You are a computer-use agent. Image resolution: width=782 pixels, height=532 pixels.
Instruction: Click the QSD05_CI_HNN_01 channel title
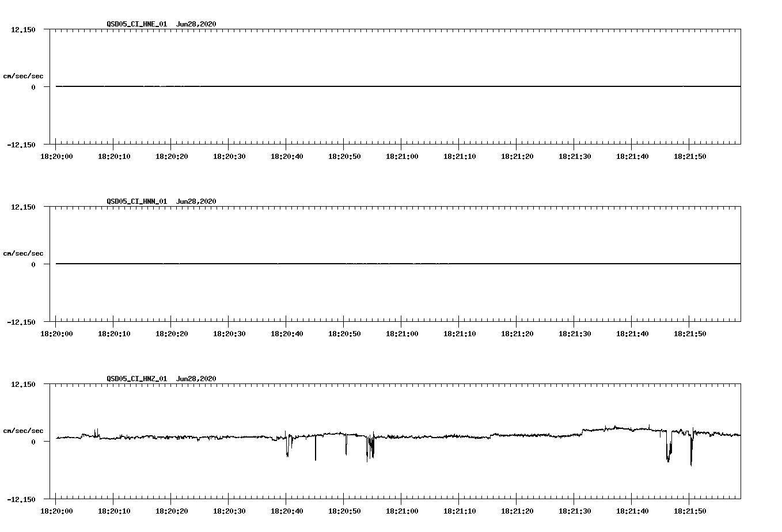tap(137, 202)
